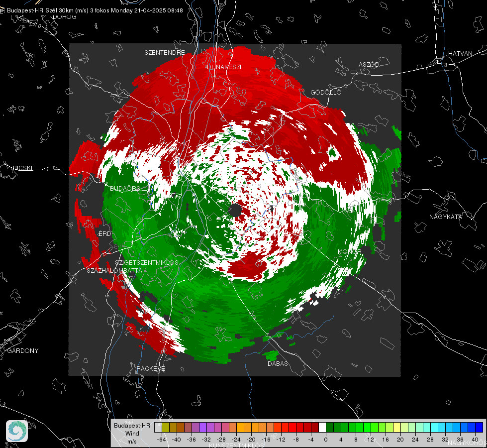Click the -32 legend scale value
487x448 pixels.
[x=206, y=440]
